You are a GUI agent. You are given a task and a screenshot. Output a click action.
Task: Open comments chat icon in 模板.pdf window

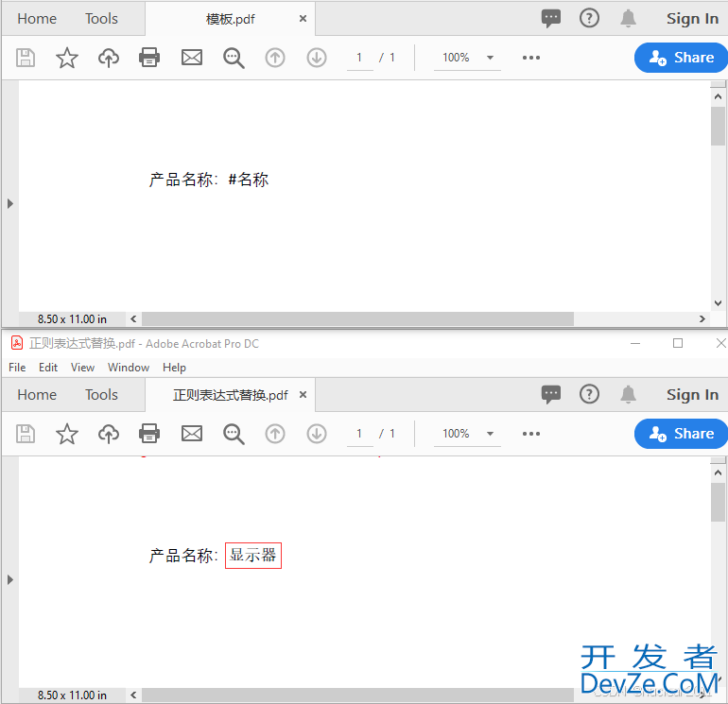(x=551, y=19)
